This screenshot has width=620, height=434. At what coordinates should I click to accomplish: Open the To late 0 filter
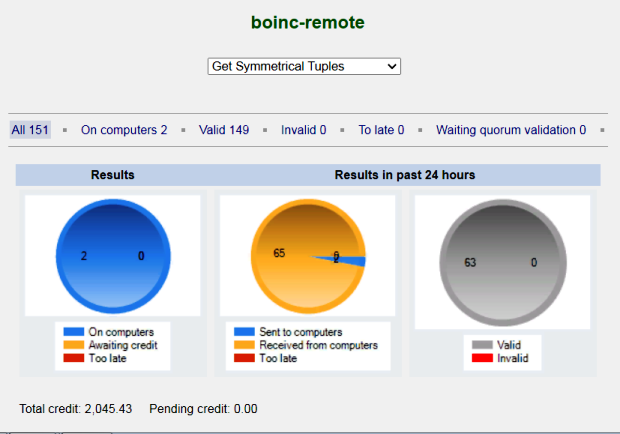pyautogui.click(x=381, y=130)
